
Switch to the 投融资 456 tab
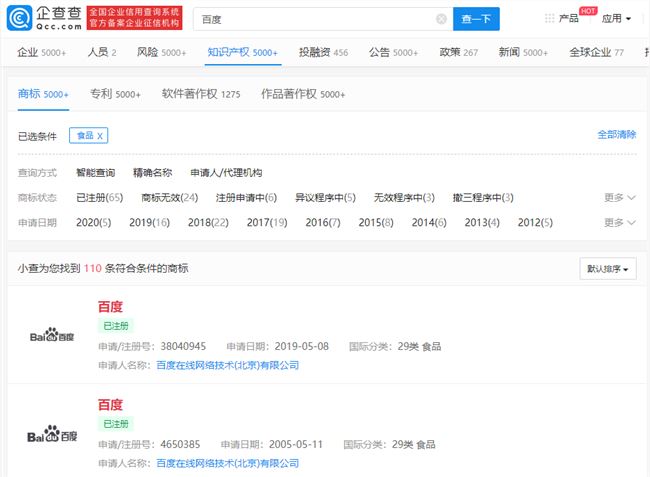pyautogui.click(x=323, y=52)
